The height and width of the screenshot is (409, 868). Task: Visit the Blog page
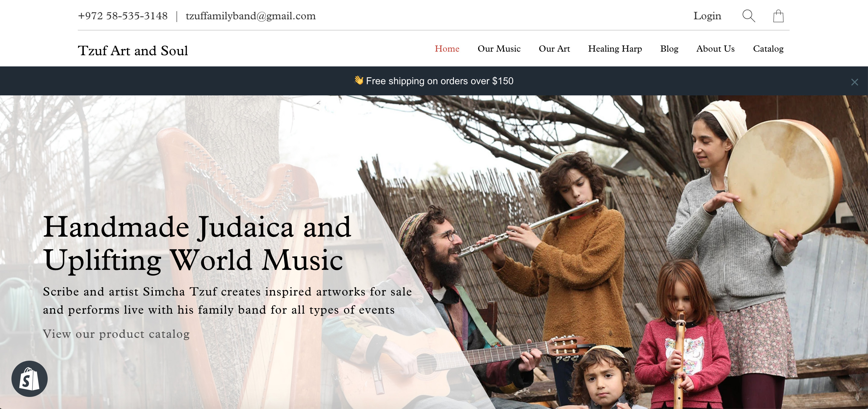pyautogui.click(x=669, y=49)
